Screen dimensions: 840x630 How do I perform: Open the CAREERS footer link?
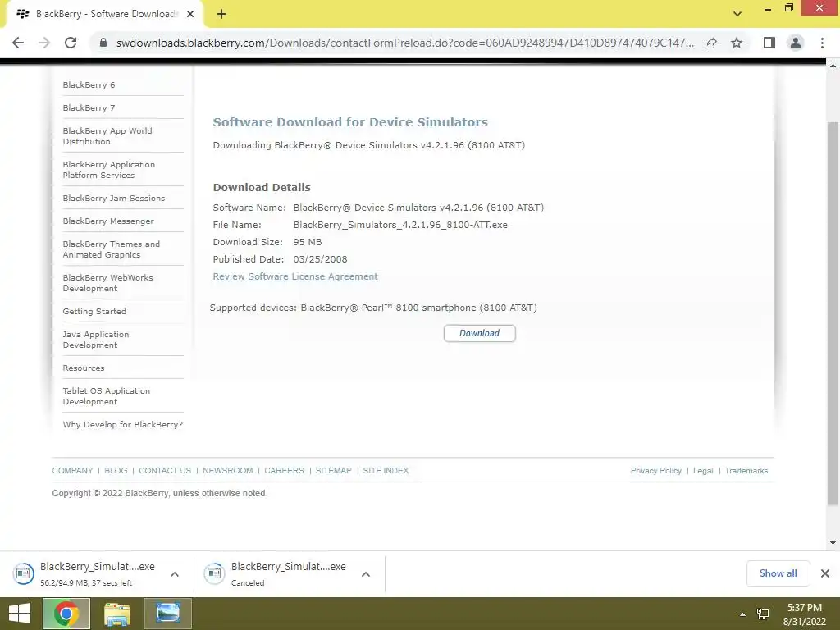click(284, 470)
